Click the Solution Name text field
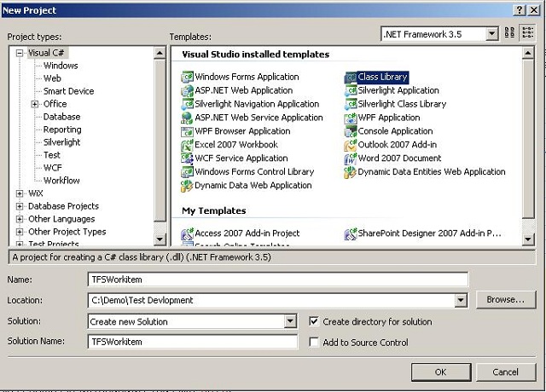546x392 pixels. [x=193, y=342]
